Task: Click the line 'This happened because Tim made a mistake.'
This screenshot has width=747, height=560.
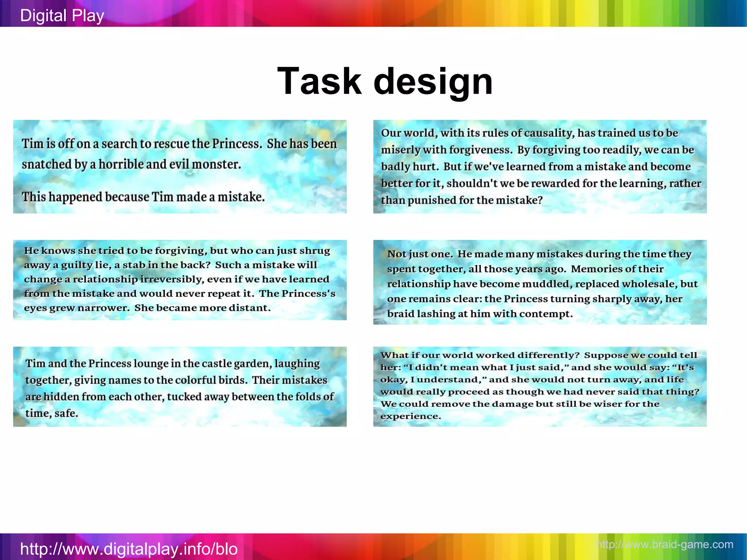Action: click(143, 197)
